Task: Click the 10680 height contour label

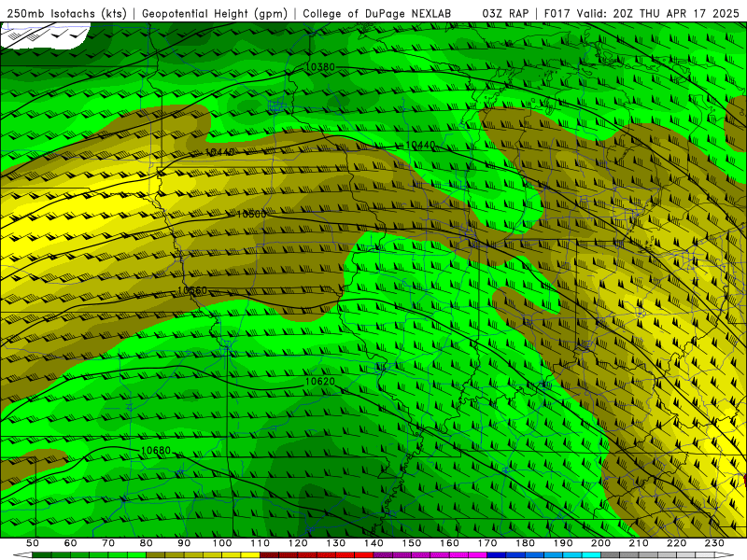Action: [156, 450]
